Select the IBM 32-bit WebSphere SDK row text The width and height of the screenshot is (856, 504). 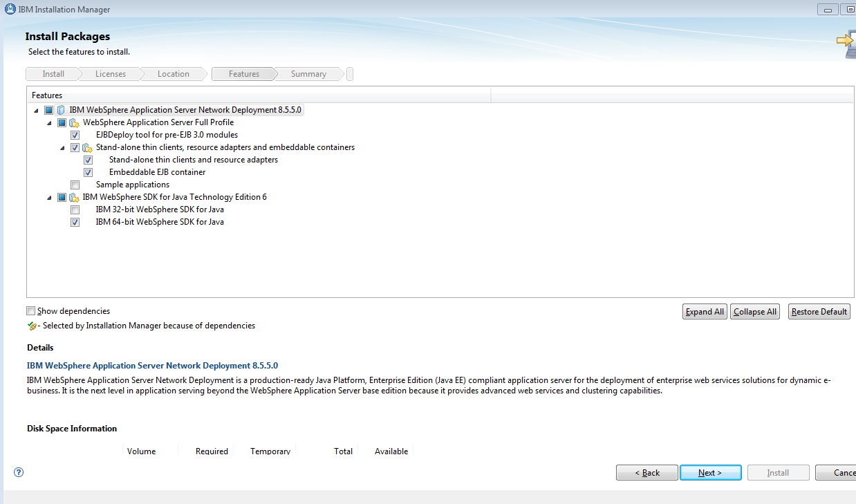coord(160,209)
